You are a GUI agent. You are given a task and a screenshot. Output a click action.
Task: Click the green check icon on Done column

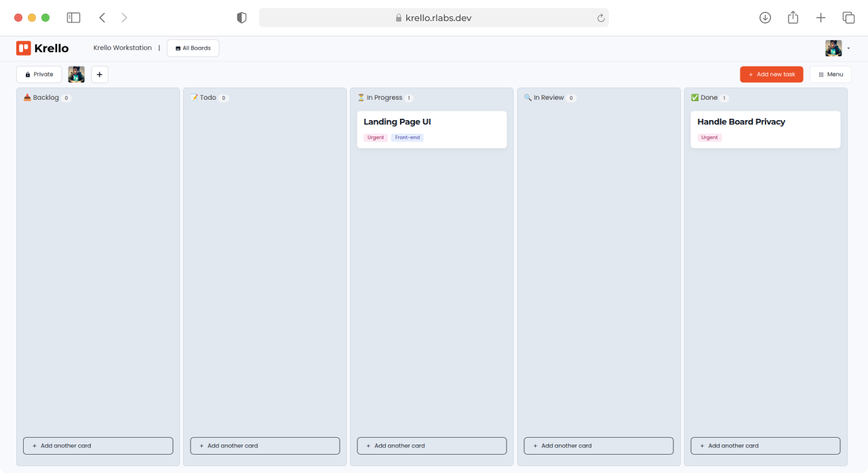coord(695,97)
